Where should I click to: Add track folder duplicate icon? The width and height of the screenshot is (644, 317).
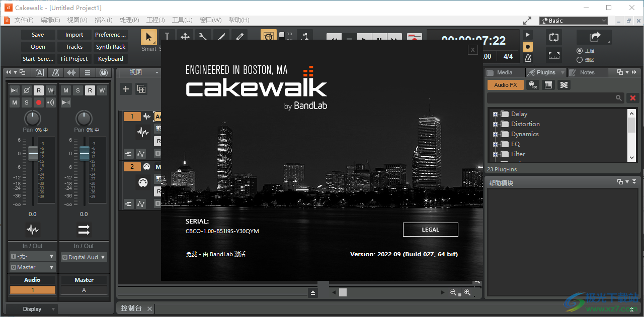[x=142, y=89]
